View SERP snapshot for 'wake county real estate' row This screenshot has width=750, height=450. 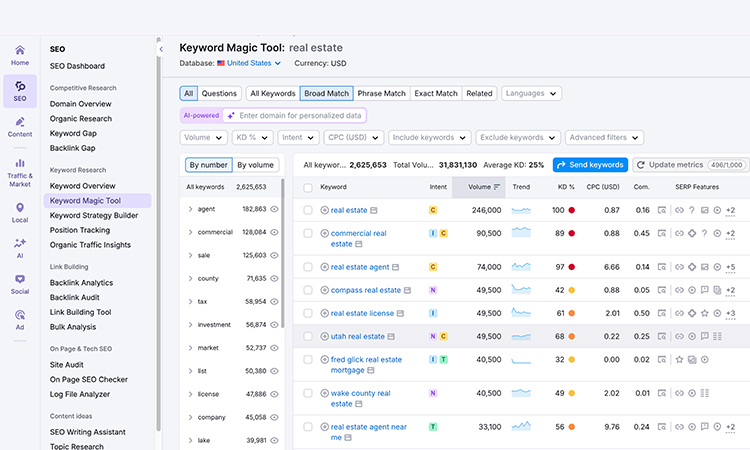(x=662, y=393)
